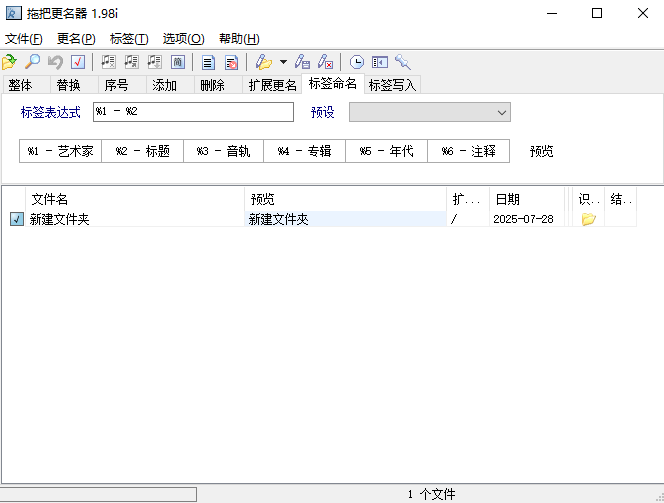Insert the %3 - 音轨 tag button

coord(224,151)
